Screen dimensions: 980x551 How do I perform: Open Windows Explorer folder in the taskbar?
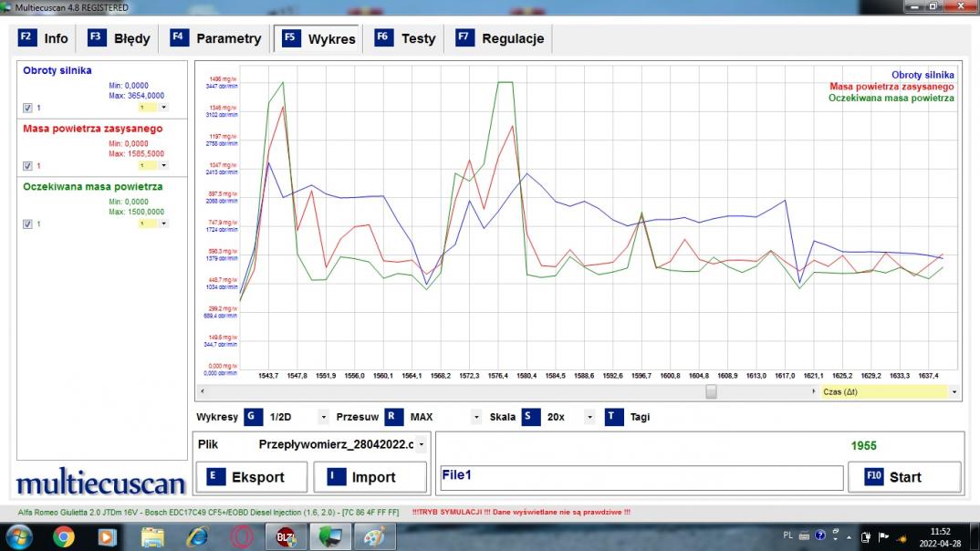click(152, 537)
